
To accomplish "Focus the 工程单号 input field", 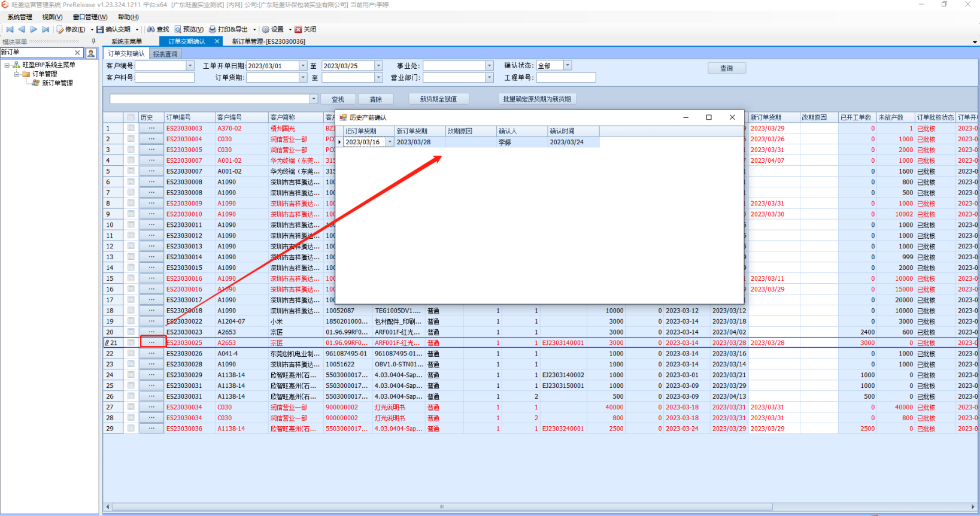I will point(566,77).
